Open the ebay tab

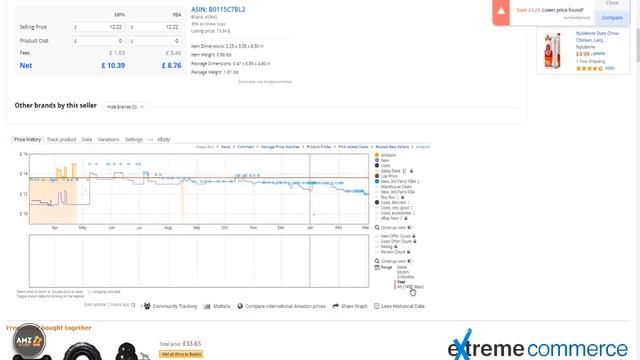[164, 140]
